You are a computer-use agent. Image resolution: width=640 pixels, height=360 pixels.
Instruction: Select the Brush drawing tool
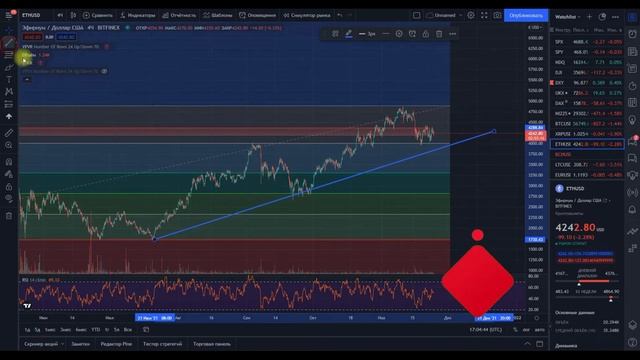point(9,67)
